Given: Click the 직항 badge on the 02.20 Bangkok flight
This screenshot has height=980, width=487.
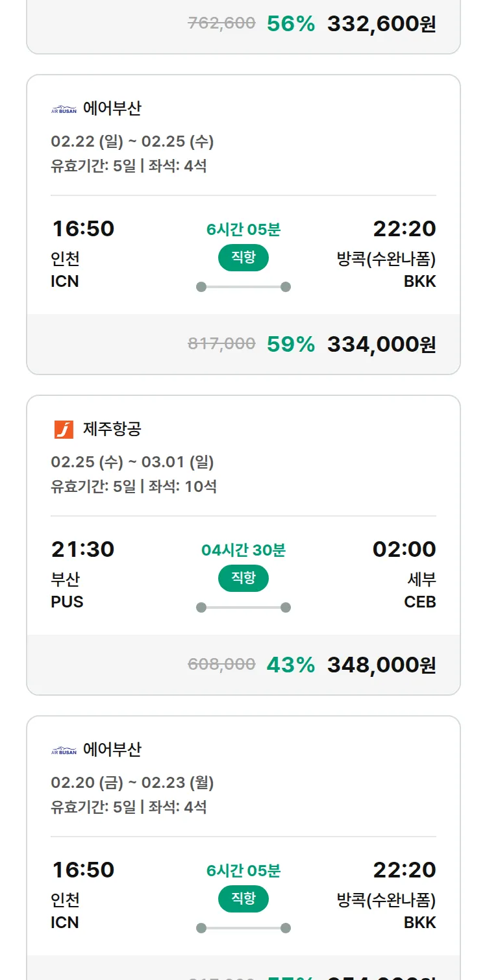Looking at the screenshot, I should tap(243, 899).
